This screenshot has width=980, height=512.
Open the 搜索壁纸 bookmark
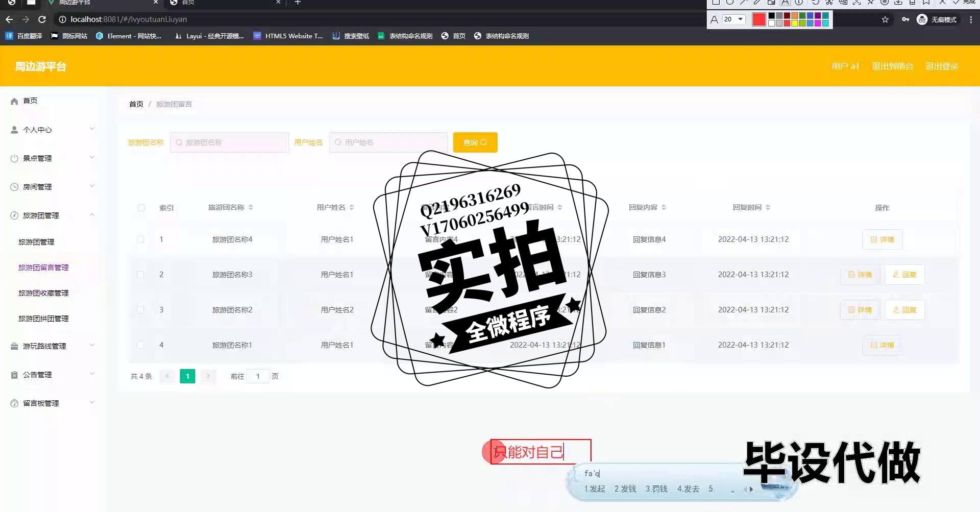(x=351, y=36)
